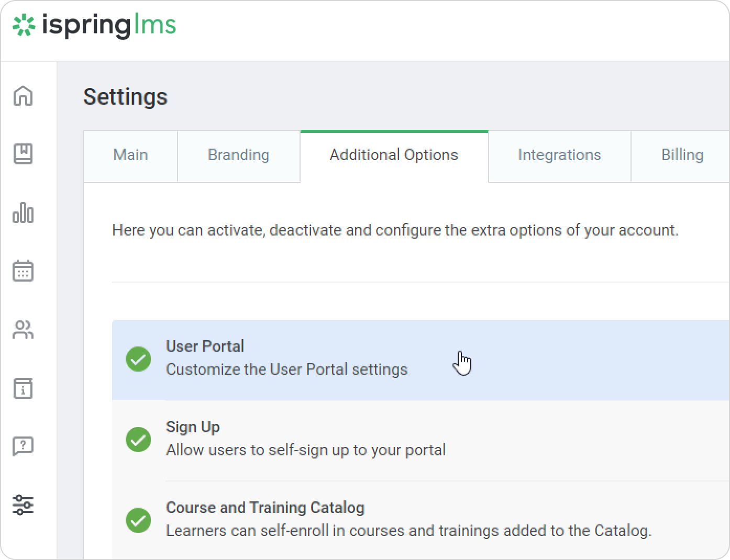Switch to the Branding tab
730x560 pixels.
click(x=238, y=155)
